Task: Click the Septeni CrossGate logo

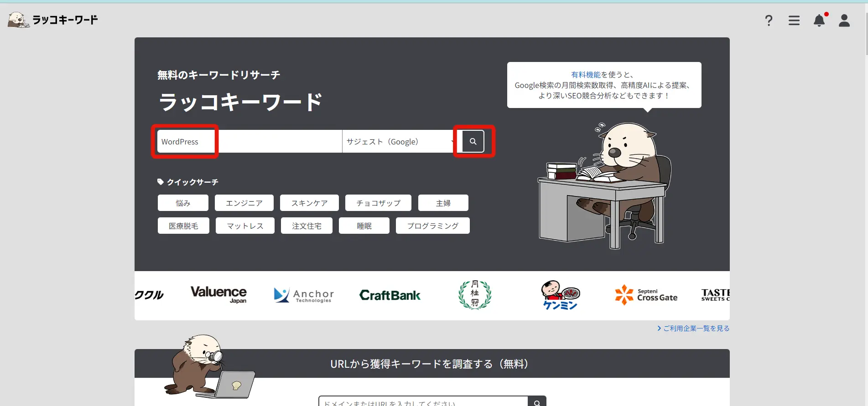Action: (646, 295)
